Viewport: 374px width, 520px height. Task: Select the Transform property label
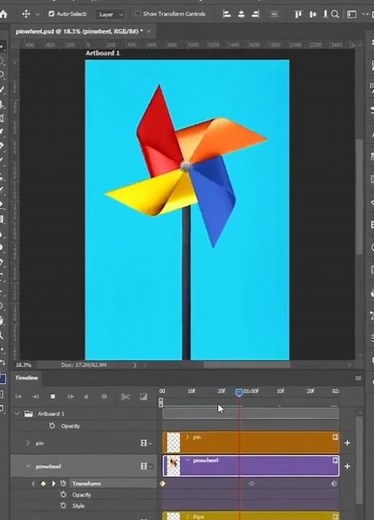tap(87, 483)
